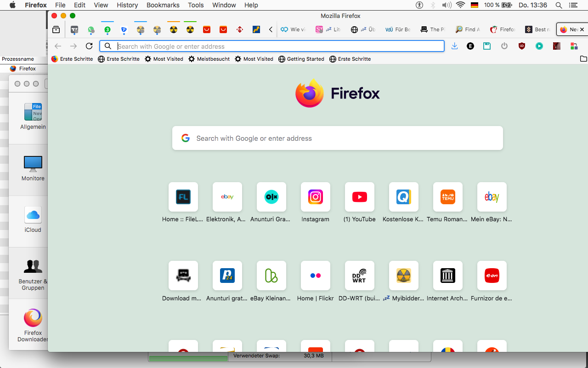
Task: Select the pinned blue P tab
Action: point(124,29)
